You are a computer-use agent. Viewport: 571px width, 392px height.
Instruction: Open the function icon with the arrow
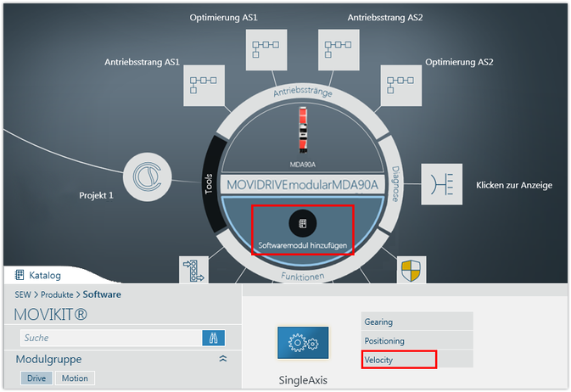[193, 272]
